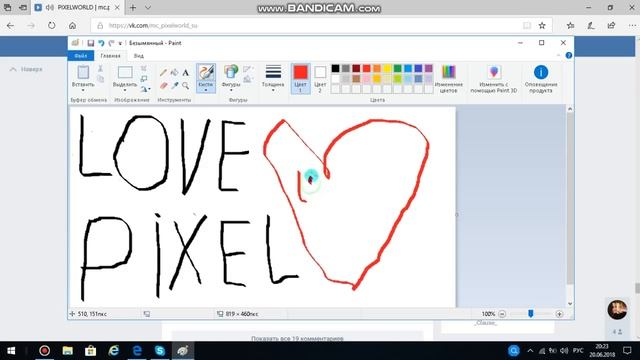Click the Brushes tool icon
The image size is (640, 360).
[206, 73]
